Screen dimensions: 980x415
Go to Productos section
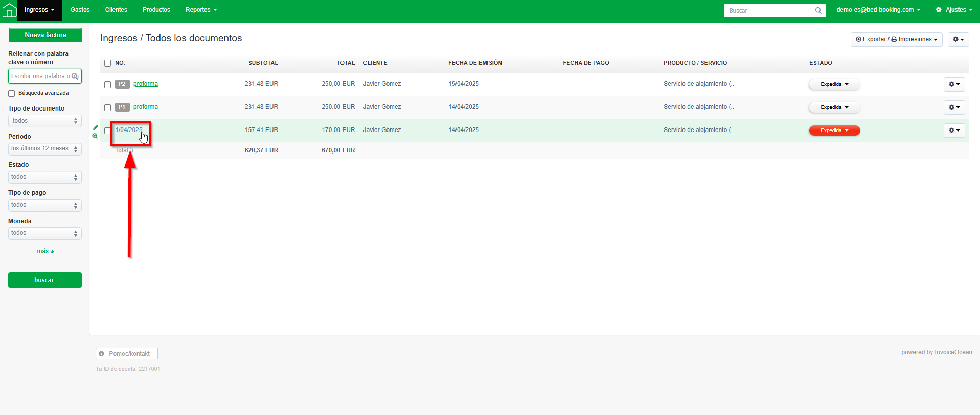coord(156,10)
